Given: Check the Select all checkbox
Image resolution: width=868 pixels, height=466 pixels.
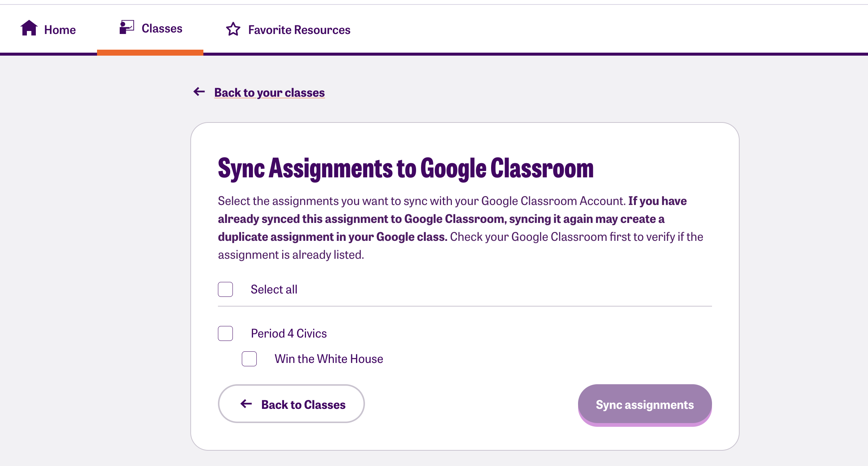Looking at the screenshot, I should (x=225, y=289).
